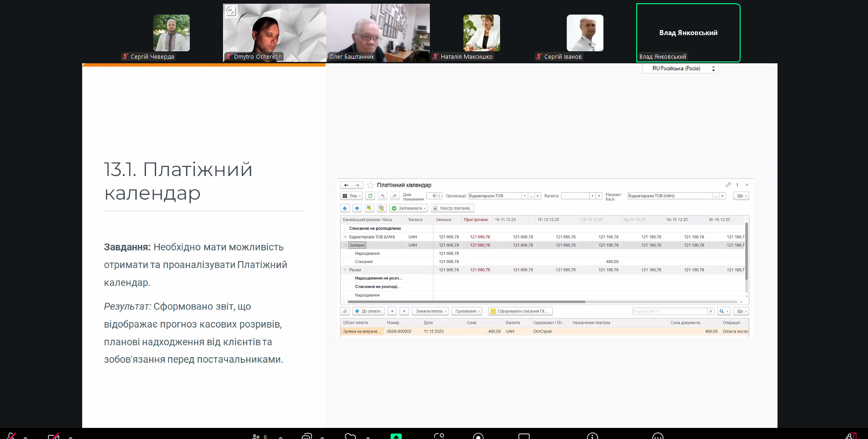This screenshot has width=868, height=439.
Task: Click the magnifier search icon in the payments toolbar
Action: click(722, 311)
